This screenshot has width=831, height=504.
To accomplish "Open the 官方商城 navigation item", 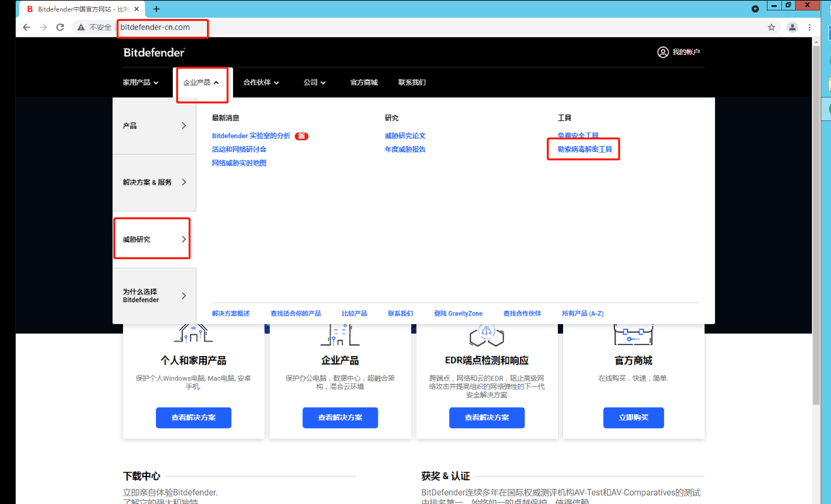I will point(364,82).
